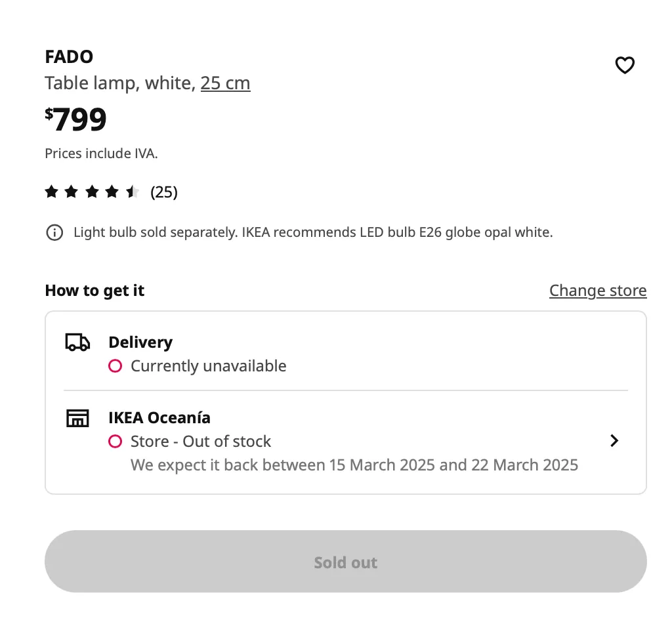Click the FADO product title
This screenshot has height=626, width=672.
click(69, 56)
